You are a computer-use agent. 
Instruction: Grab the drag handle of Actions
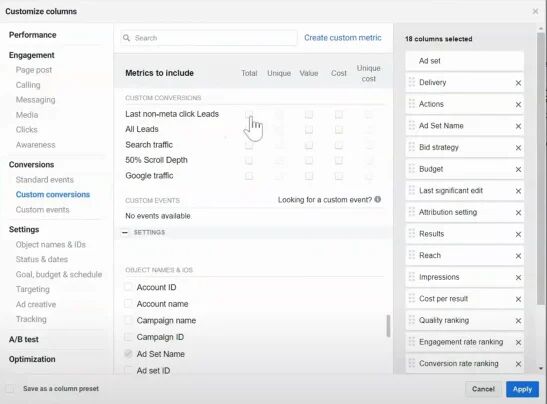pos(412,104)
